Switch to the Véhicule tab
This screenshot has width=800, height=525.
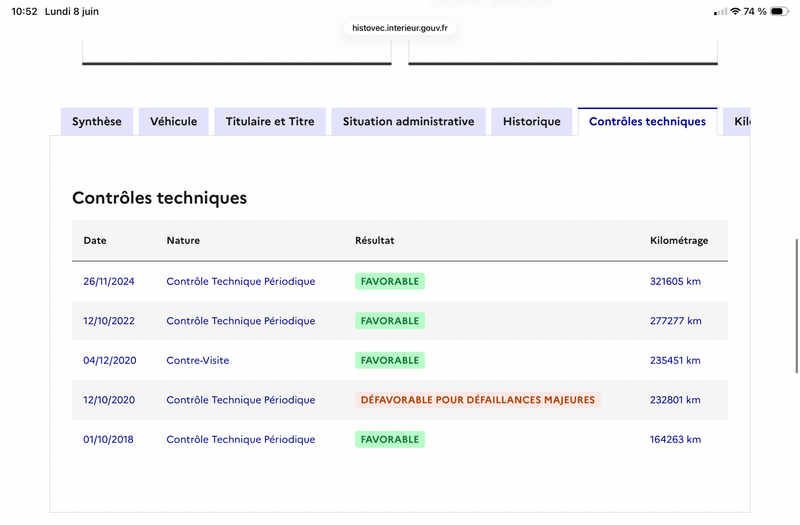[x=173, y=121]
